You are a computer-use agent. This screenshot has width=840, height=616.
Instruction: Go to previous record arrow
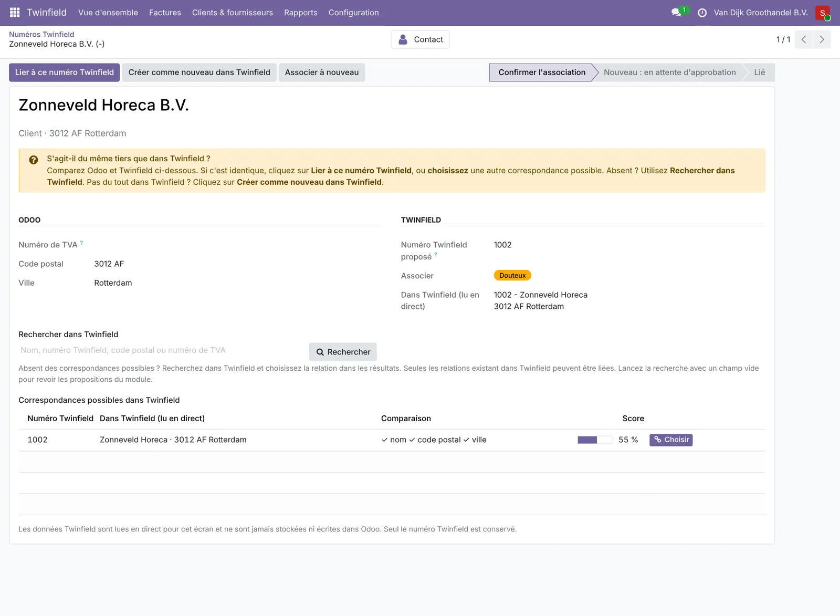804,39
